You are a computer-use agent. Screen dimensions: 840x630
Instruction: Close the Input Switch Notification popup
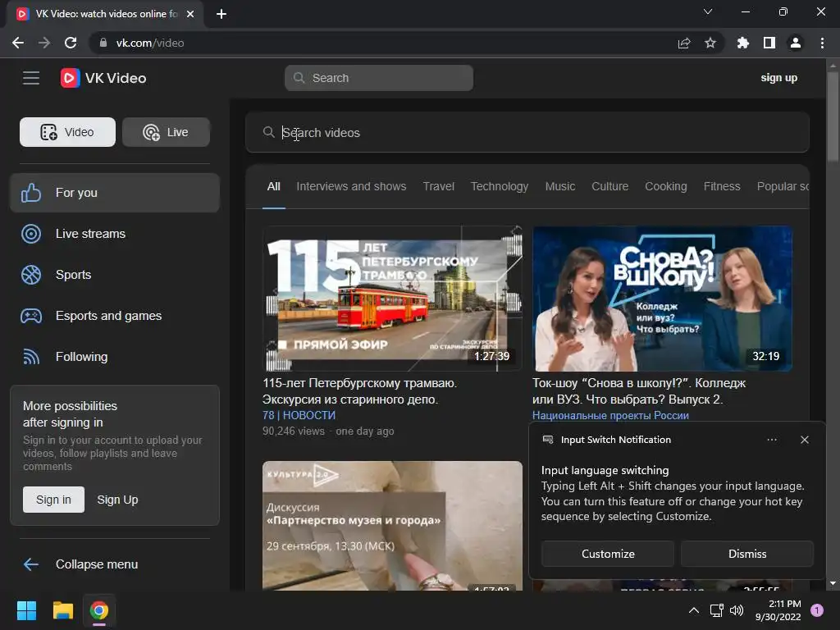pyautogui.click(x=804, y=440)
